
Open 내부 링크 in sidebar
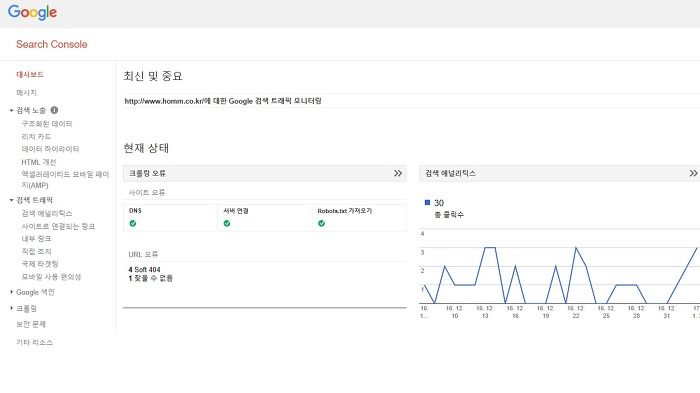(x=36, y=238)
